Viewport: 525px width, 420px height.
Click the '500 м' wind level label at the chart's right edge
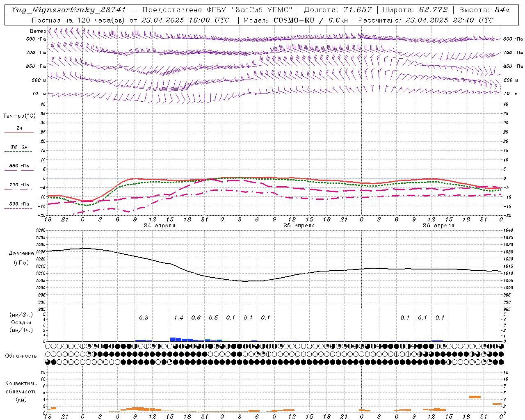(510, 80)
